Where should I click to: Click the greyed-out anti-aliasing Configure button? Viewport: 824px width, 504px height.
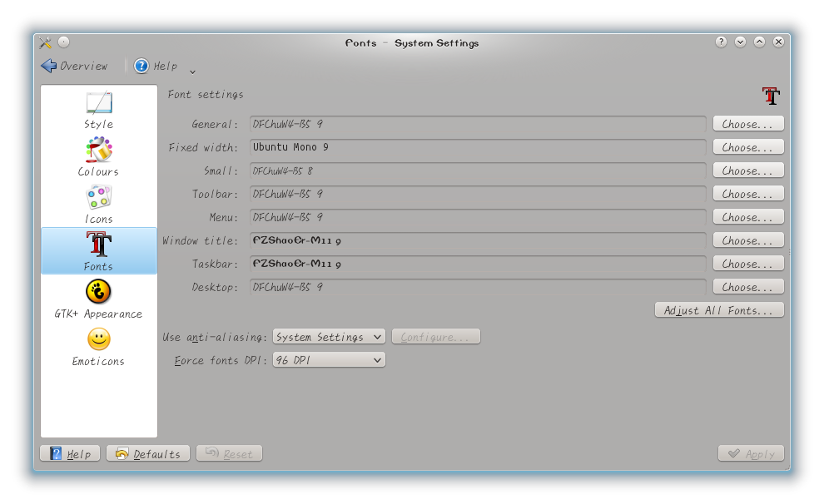pyautogui.click(x=435, y=337)
